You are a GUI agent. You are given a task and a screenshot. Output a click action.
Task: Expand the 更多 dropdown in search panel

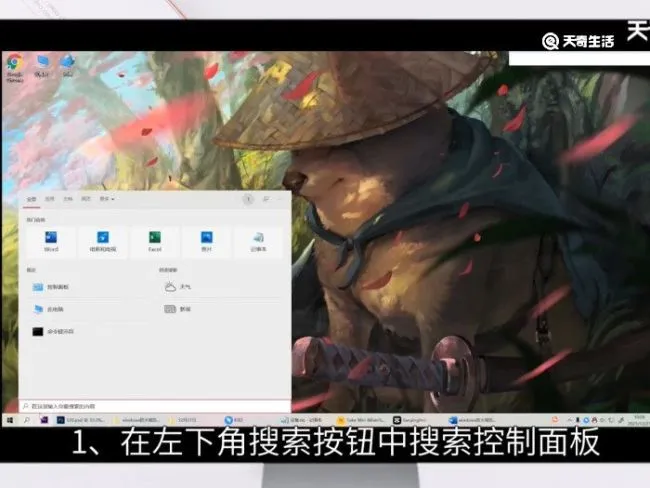click(x=107, y=199)
